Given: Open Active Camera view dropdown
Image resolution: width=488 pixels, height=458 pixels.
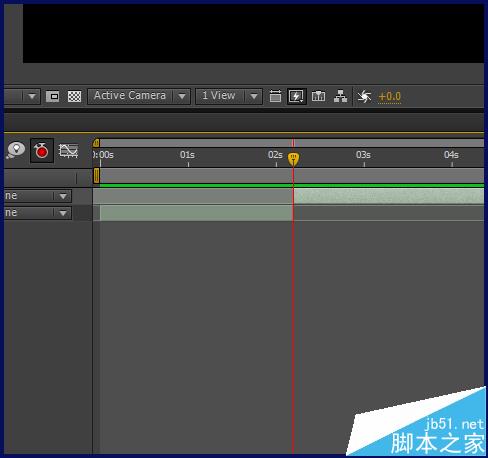Looking at the screenshot, I should (139, 96).
